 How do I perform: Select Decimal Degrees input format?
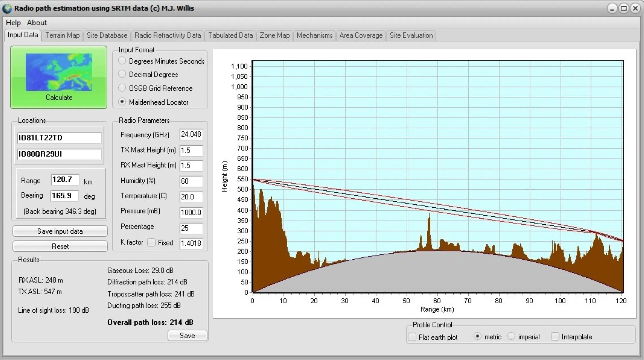[122, 74]
